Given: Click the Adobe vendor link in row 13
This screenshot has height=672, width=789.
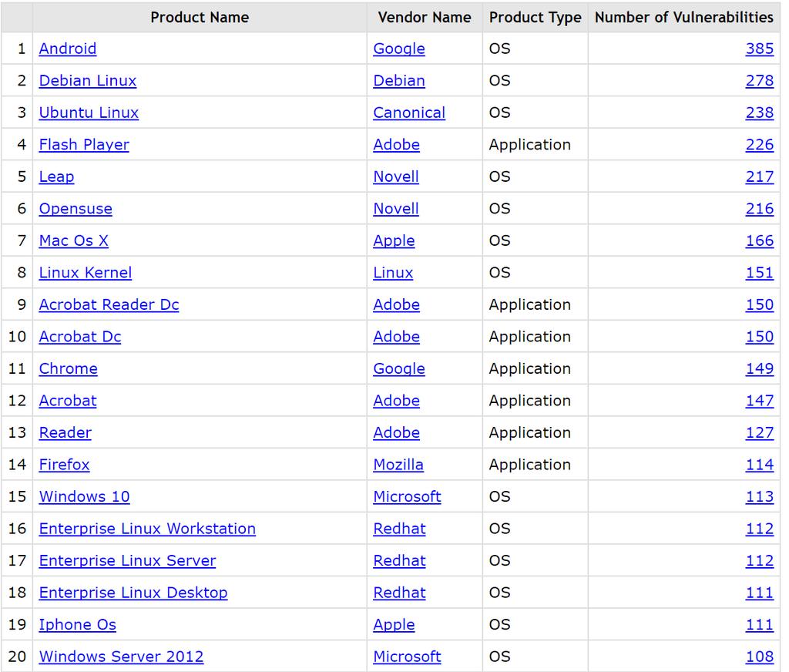Looking at the screenshot, I should click(397, 433).
